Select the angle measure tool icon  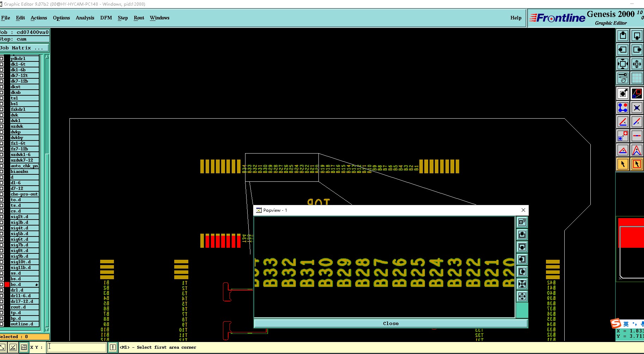point(623,122)
